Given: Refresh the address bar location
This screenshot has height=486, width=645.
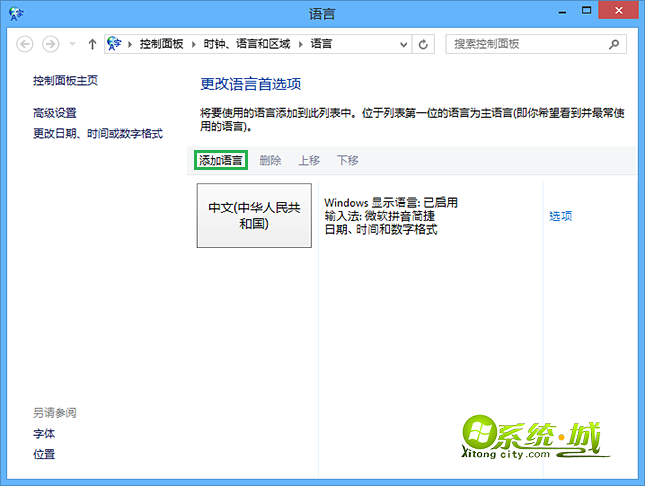Looking at the screenshot, I should pos(424,45).
